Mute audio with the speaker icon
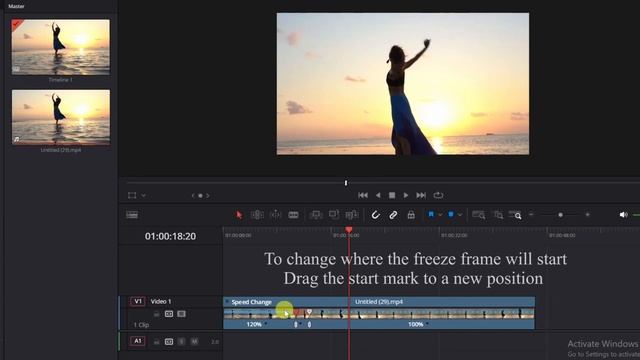The height and width of the screenshot is (360, 640). coord(623,215)
